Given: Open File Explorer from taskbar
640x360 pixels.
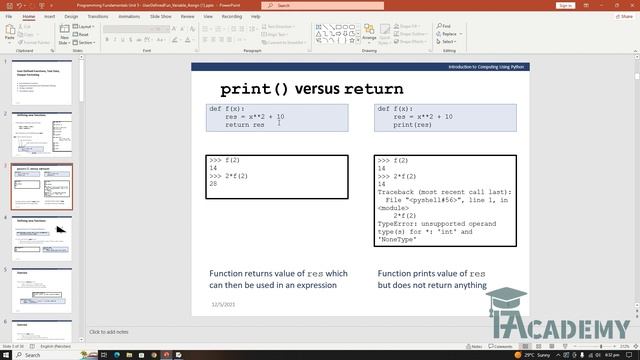Looking at the screenshot, I should 129,355.
